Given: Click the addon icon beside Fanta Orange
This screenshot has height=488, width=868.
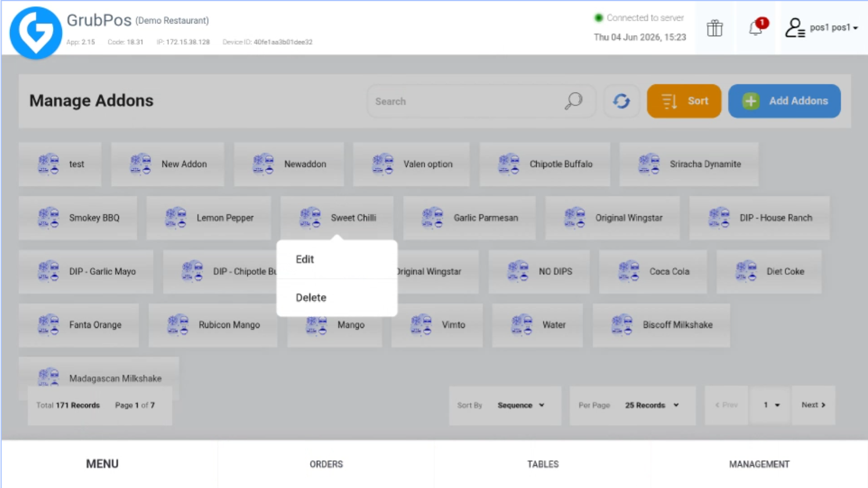Looking at the screenshot, I should click(x=49, y=325).
